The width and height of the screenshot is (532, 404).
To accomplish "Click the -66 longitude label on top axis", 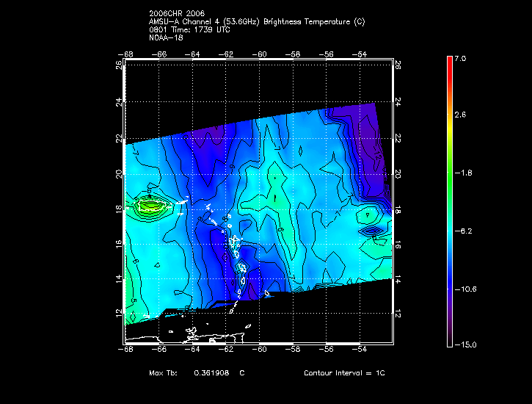I will tap(158, 54).
